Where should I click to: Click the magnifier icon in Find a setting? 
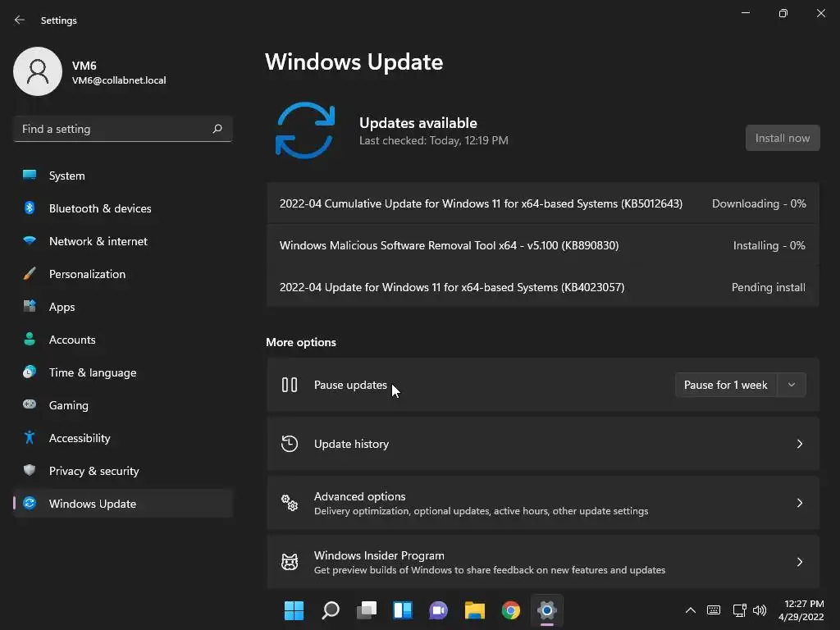coord(217,129)
